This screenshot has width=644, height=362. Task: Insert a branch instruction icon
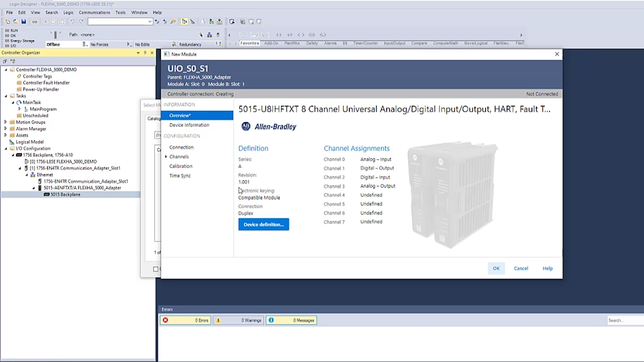(x=254, y=35)
